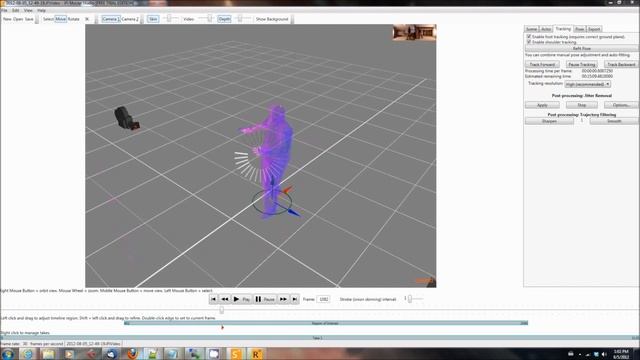
Task: Click the R taskbar icon
Action: pos(256,354)
